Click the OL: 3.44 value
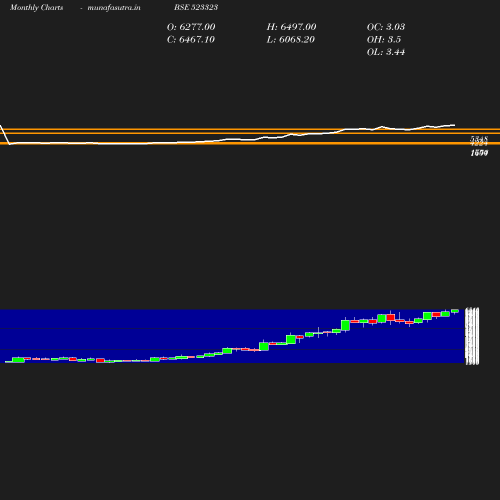 [x=386, y=52]
